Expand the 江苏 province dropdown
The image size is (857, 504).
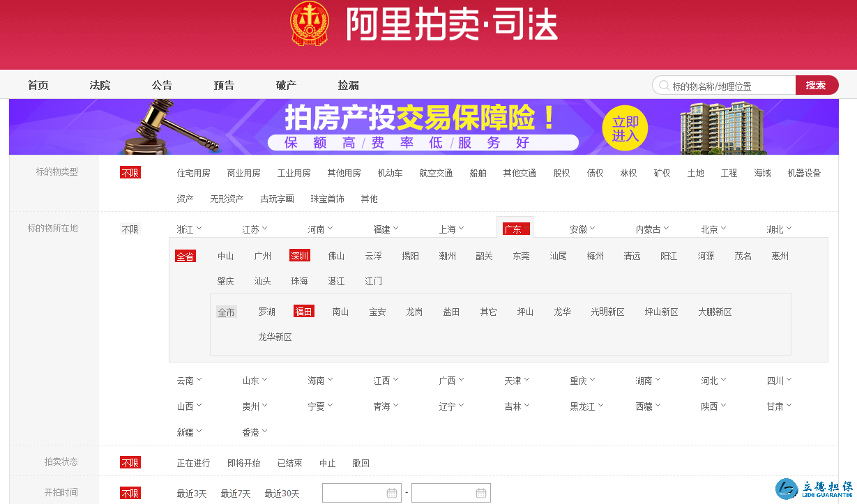[255, 229]
